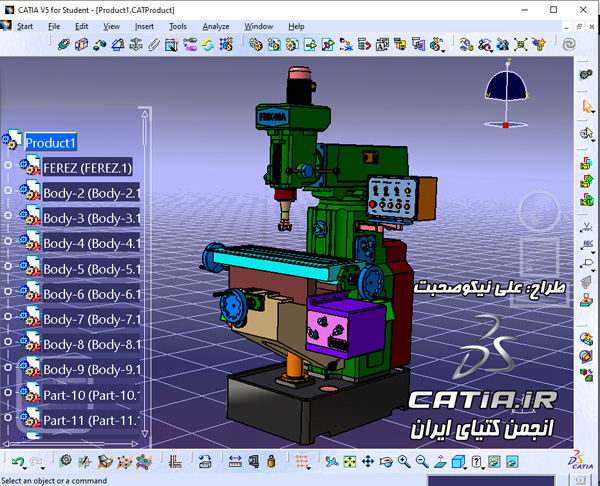The width and height of the screenshot is (600, 486).
Task: Select the Rotate view tool
Action: click(386, 462)
